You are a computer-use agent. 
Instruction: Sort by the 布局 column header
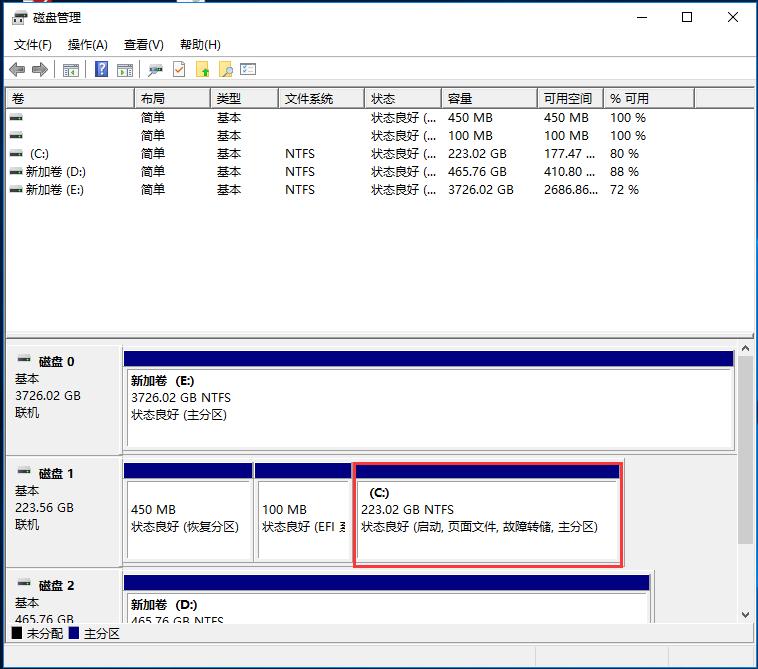pos(173,99)
